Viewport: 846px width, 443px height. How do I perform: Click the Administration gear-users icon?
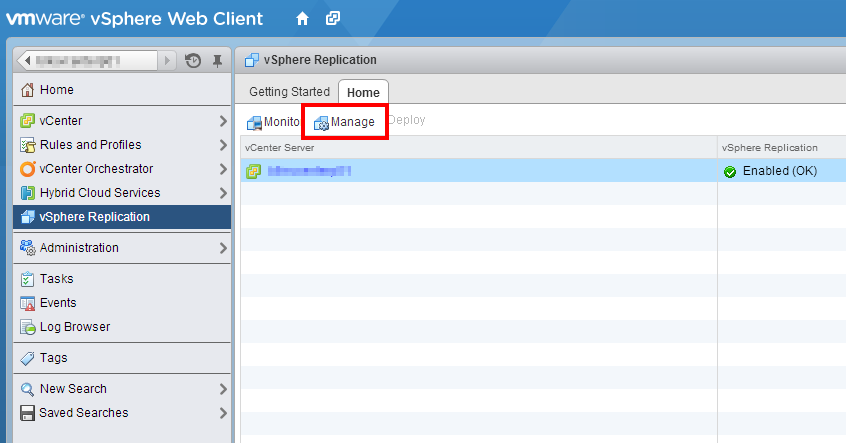(28, 248)
